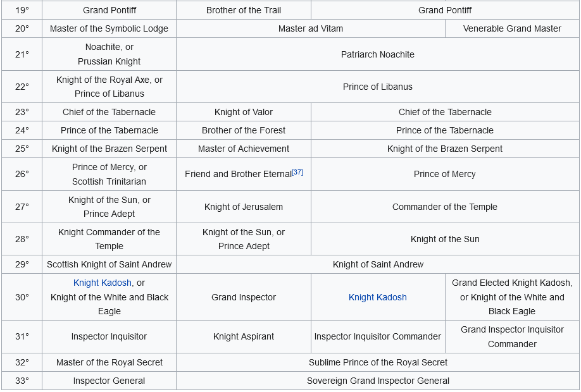
Task: Select the Grand Inspector cell in row 30°
Action: pos(244,297)
